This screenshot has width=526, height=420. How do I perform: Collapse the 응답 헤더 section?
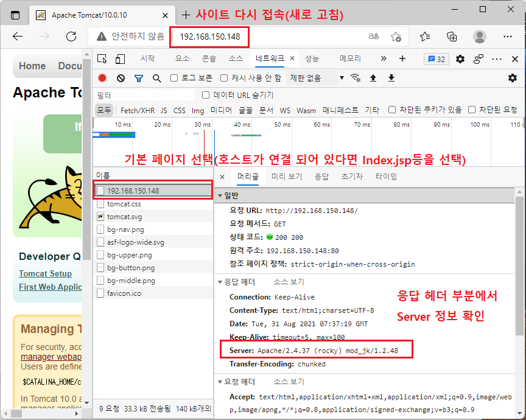(220, 282)
